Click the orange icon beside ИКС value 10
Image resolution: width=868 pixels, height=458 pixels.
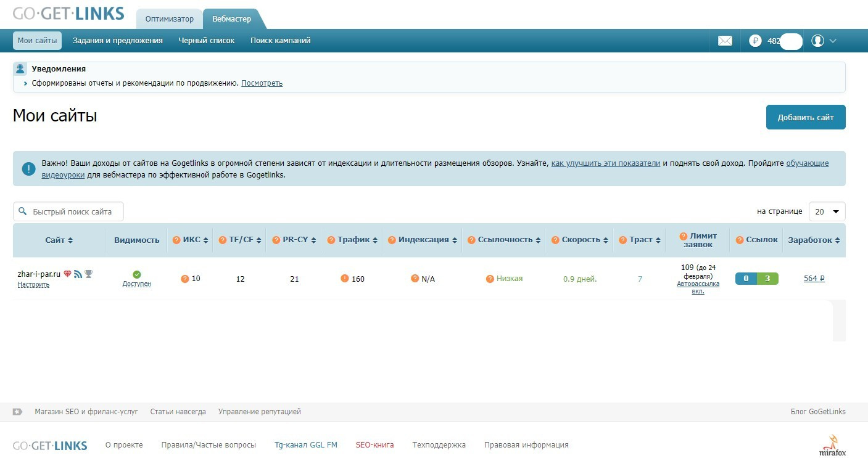coord(184,279)
